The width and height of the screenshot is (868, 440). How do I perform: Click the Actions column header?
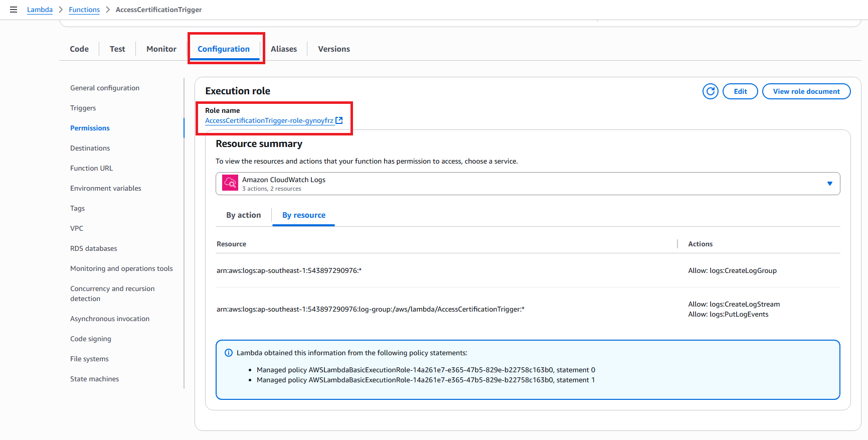click(700, 244)
